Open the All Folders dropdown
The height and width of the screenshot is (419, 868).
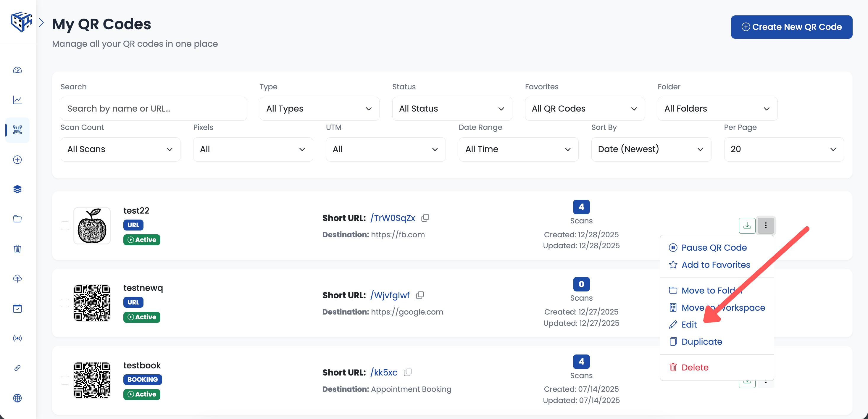[717, 109]
